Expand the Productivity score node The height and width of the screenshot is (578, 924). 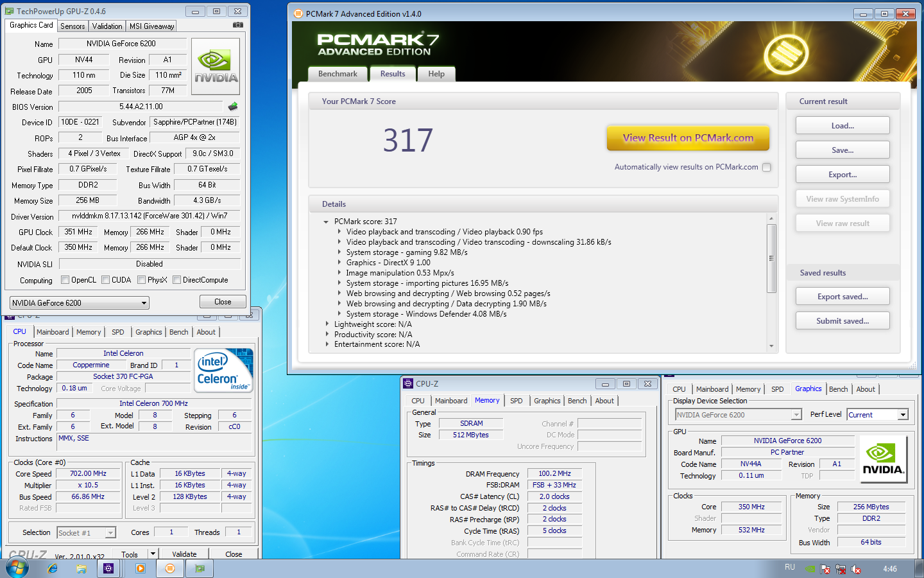[327, 335]
